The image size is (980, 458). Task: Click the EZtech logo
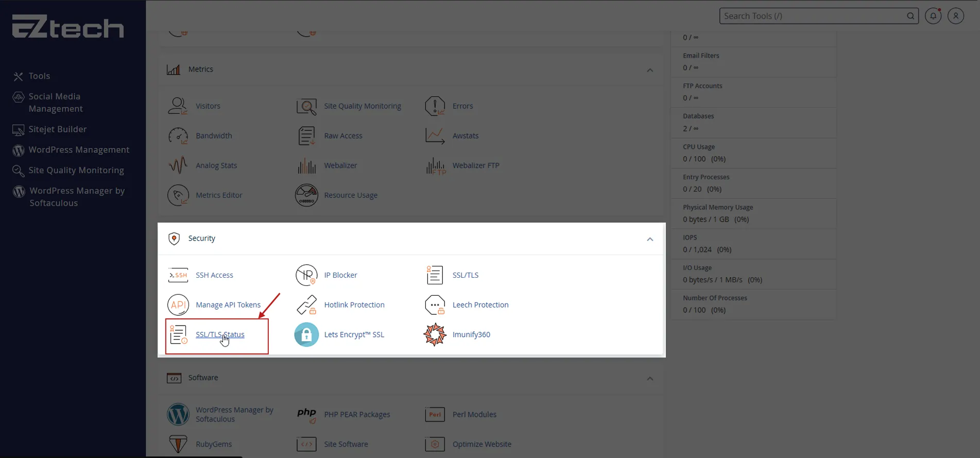[x=68, y=26]
